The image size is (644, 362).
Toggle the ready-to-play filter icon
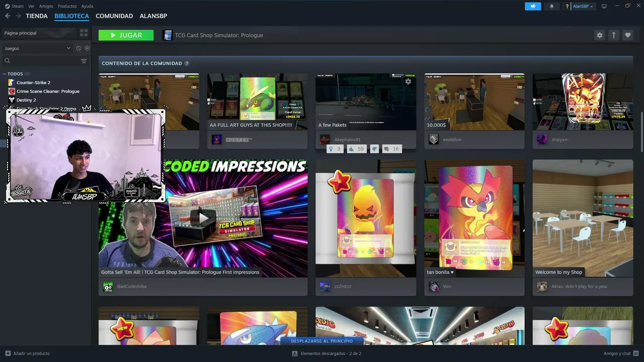(87, 48)
